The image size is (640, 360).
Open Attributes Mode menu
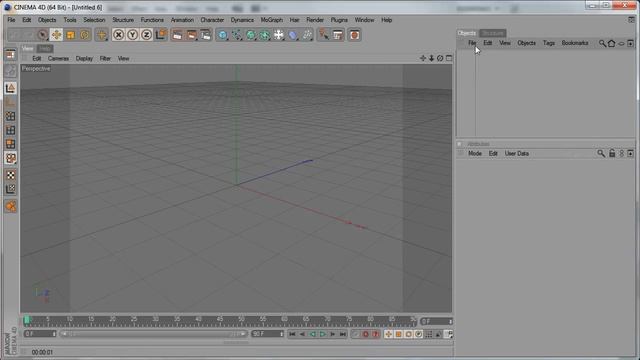(x=475, y=153)
